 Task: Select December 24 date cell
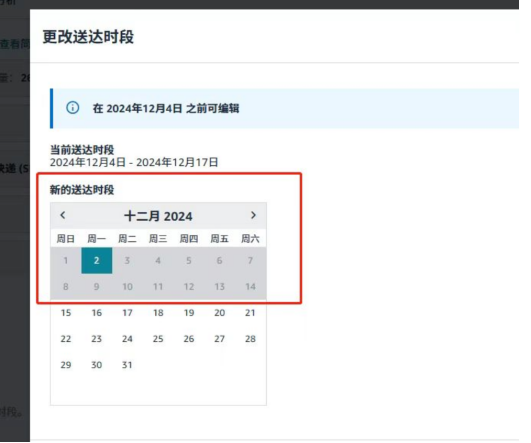(x=127, y=339)
